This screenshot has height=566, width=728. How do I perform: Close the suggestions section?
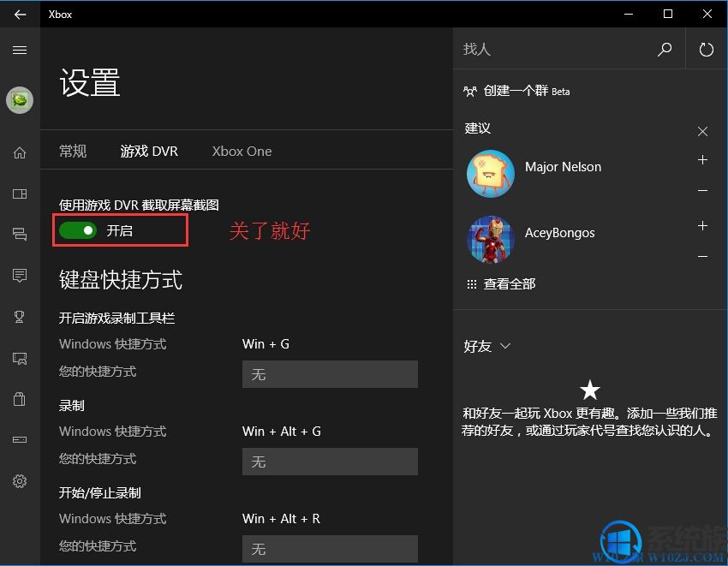coord(702,131)
